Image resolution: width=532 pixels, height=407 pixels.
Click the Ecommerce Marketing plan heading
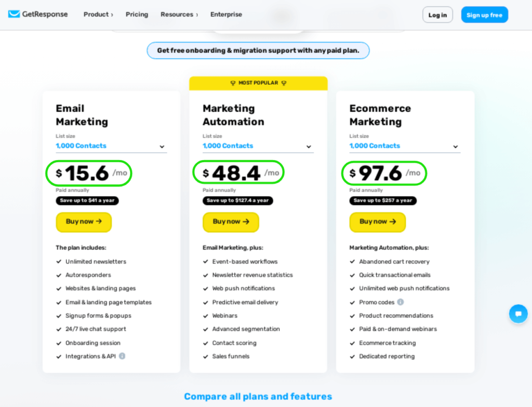coord(380,115)
